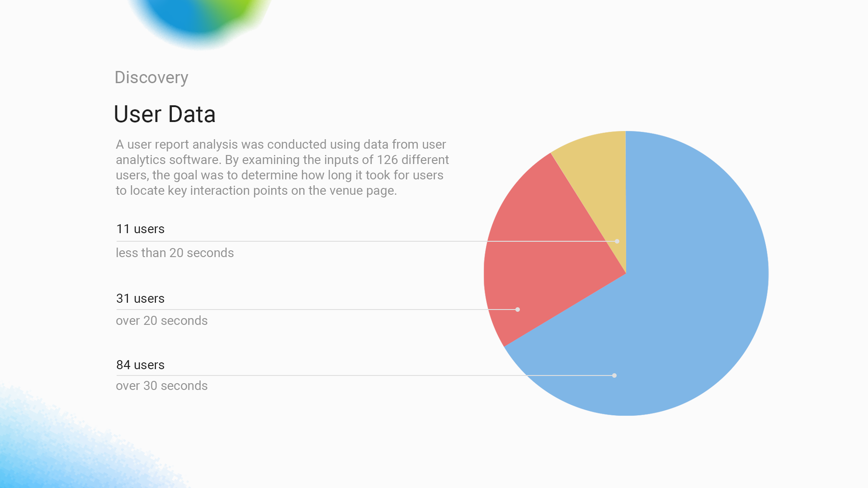Click the blue pie chart slice

tap(687, 294)
